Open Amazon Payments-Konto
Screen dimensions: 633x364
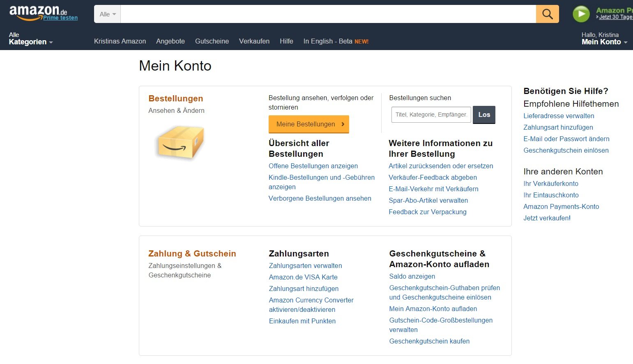click(x=561, y=206)
